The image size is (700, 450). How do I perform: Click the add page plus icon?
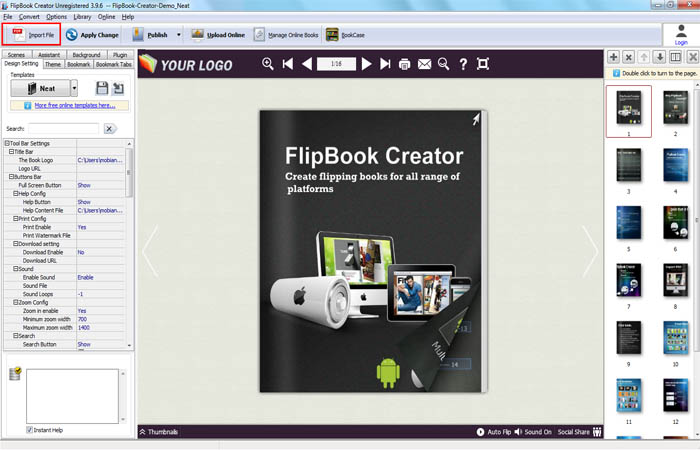613,57
